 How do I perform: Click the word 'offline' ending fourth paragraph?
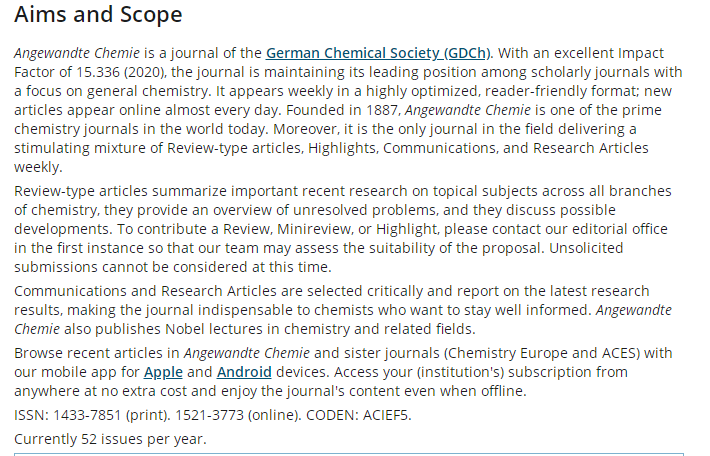click(502, 391)
